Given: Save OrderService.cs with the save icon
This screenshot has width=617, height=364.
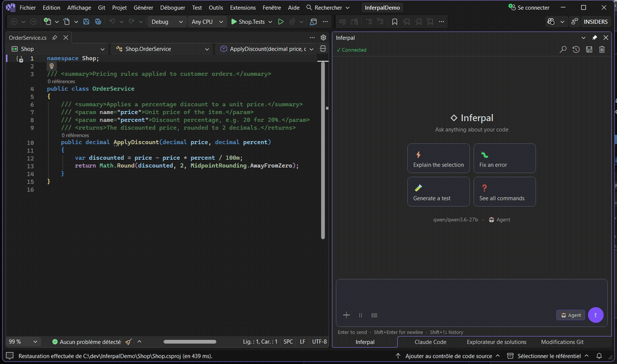Looking at the screenshot, I should pyautogui.click(x=86, y=22).
